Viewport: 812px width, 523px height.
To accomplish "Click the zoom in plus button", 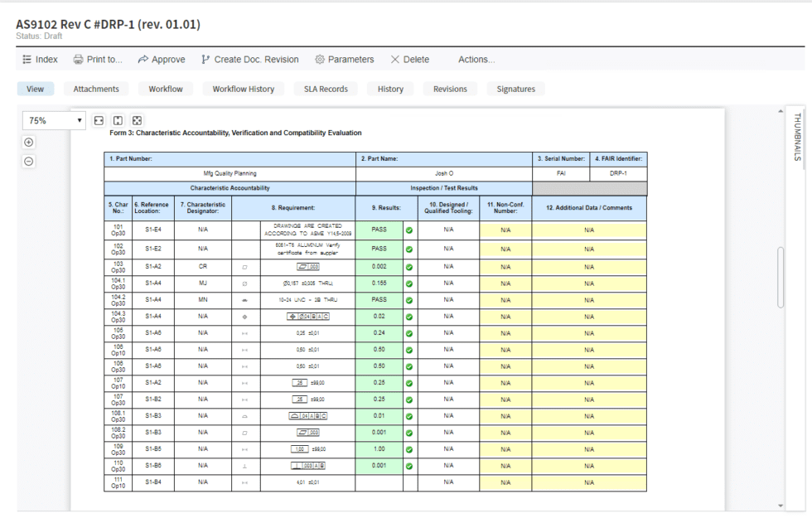I will tap(28, 142).
